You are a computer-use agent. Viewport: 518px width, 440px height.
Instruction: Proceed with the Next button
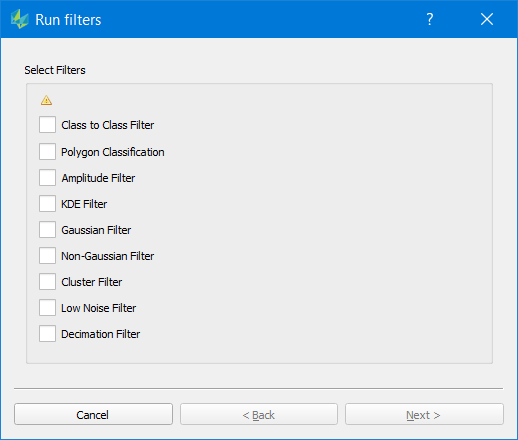coord(424,414)
